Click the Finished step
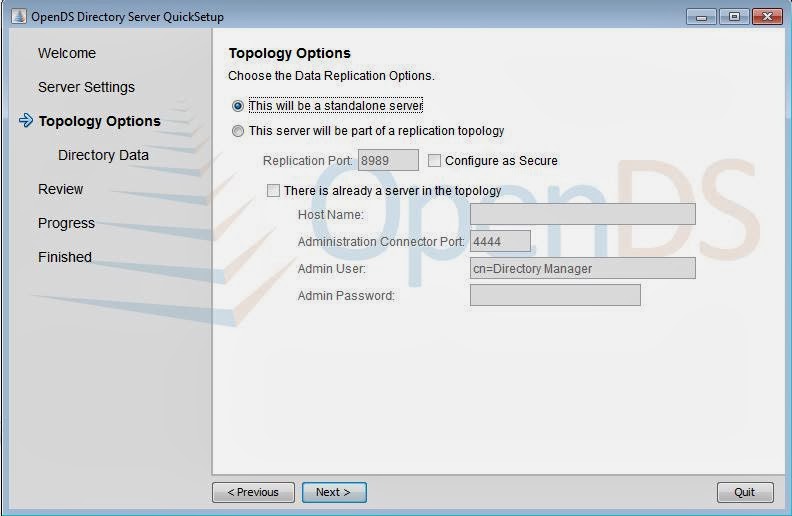The height and width of the screenshot is (516, 792). [65, 257]
